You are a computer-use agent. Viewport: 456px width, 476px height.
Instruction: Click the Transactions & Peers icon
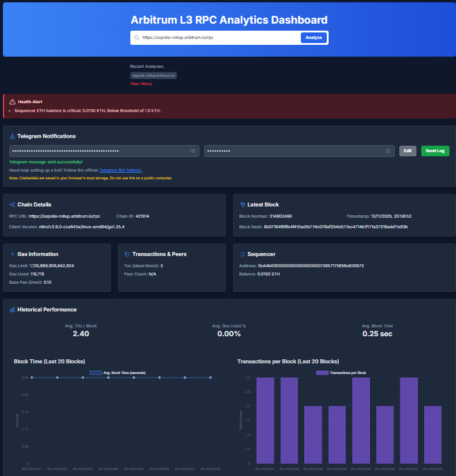pos(127,254)
